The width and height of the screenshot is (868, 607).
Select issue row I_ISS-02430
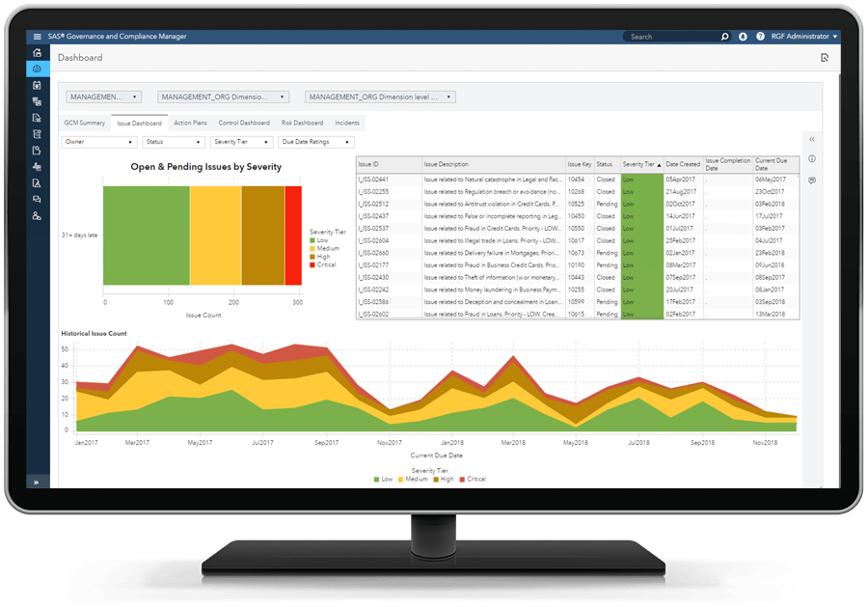click(578, 278)
